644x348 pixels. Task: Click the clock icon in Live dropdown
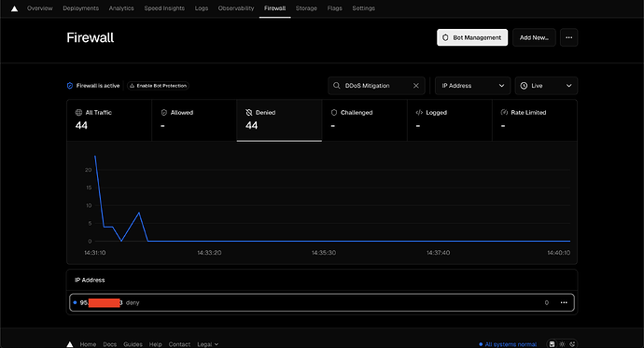click(524, 86)
